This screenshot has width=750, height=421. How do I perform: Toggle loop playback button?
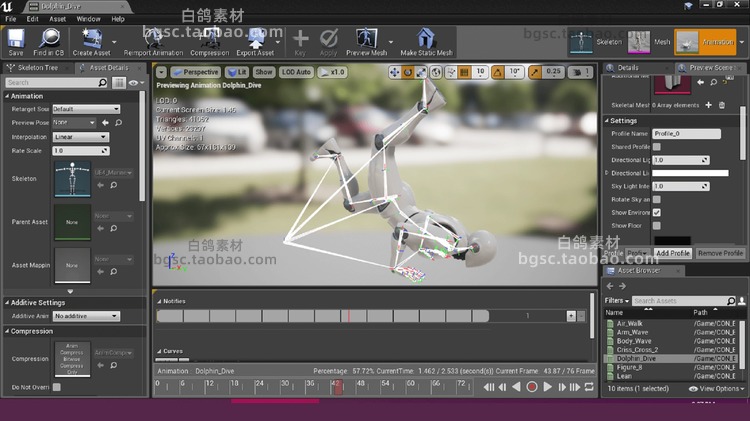point(589,387)
